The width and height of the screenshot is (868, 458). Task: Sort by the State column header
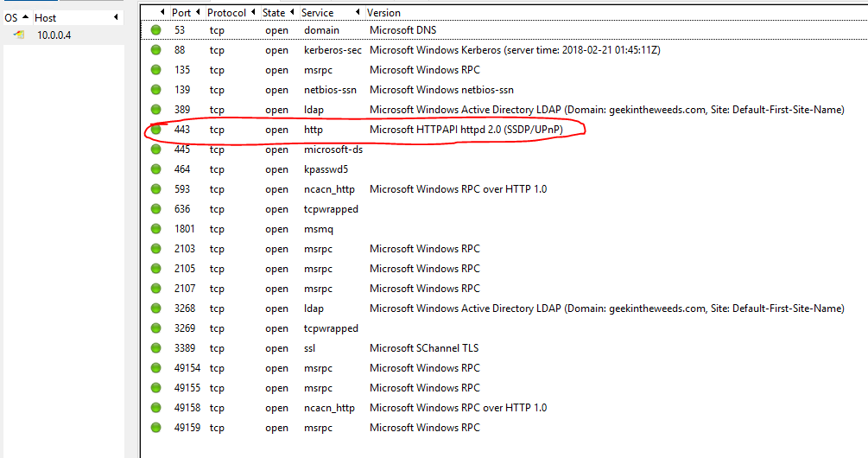click(274, 13)
